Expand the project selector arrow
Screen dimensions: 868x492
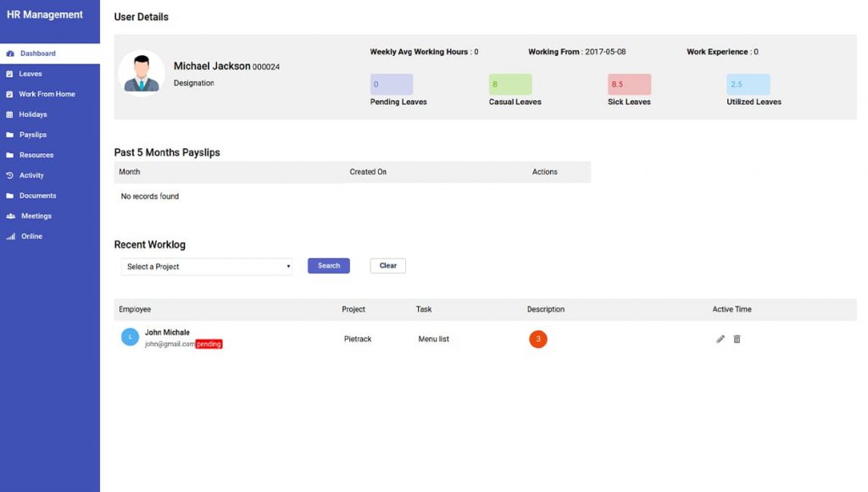288,265
